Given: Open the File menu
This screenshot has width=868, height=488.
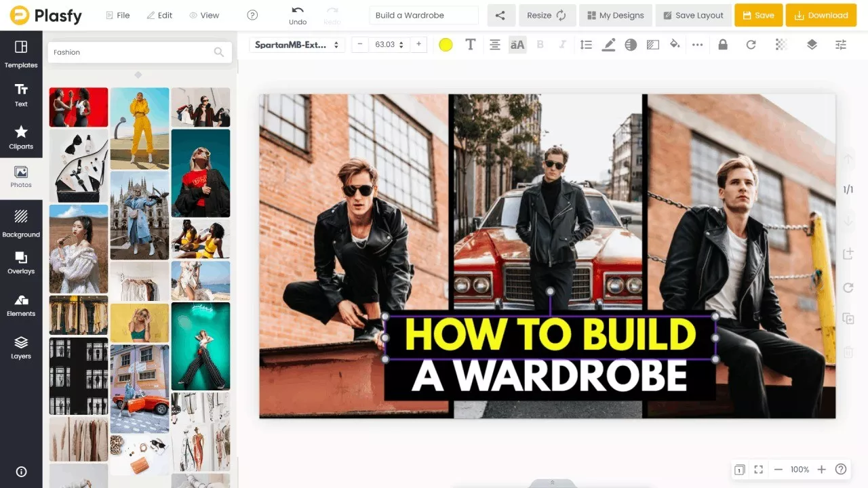Looking at the screenshot, I should (x=117, y=16).
